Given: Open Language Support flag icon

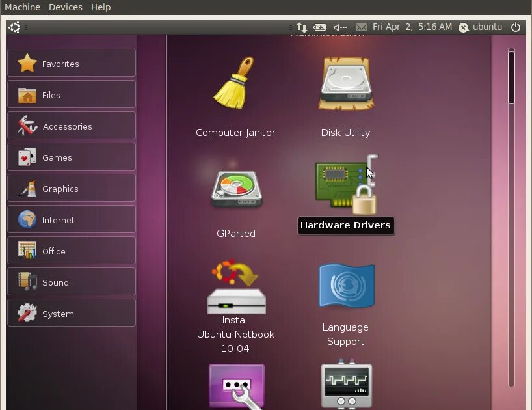Looking at the screenshot, I should pyautogui.click(x=347, y=286).
